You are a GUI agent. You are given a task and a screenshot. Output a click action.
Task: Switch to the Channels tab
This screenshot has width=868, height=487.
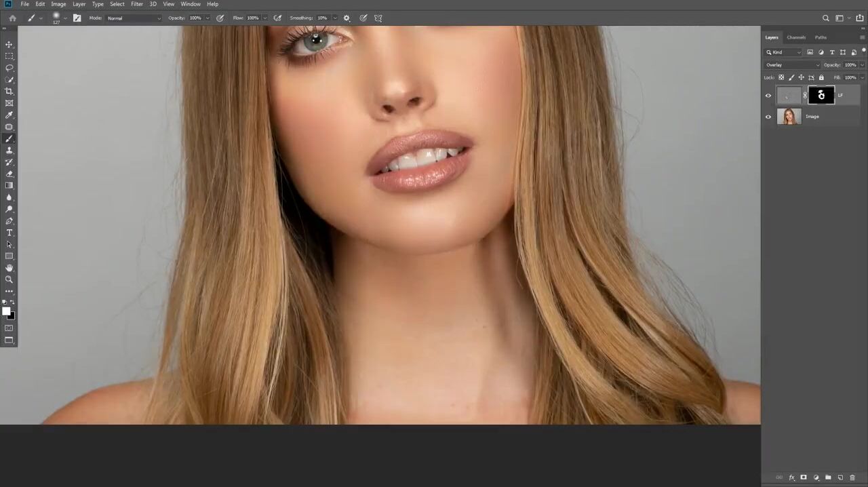click(x=796, y=37)
